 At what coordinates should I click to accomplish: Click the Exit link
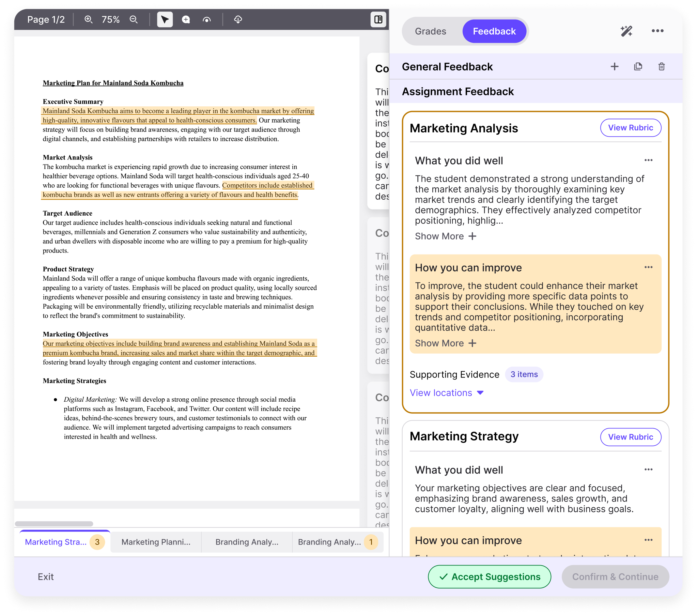(x=46, y=577)
